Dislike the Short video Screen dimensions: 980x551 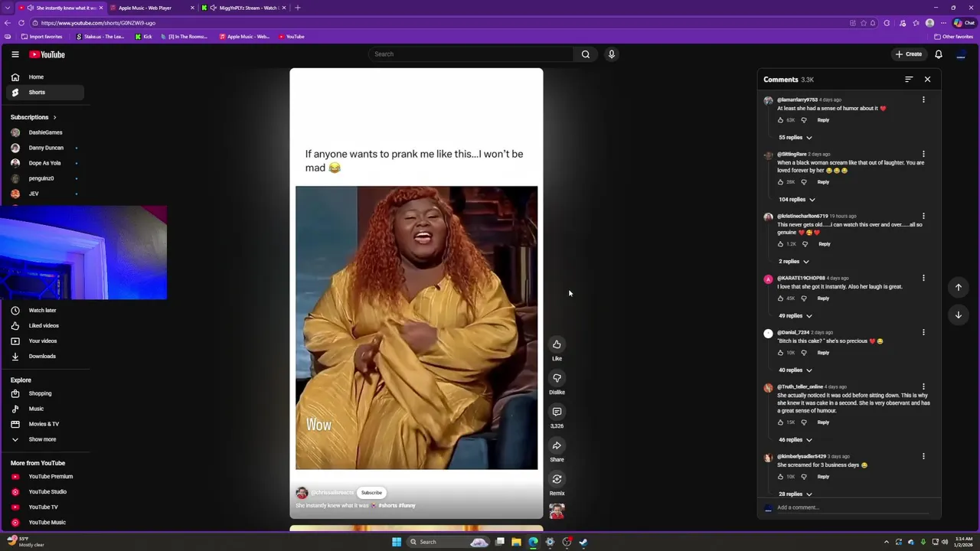(557, 378)
